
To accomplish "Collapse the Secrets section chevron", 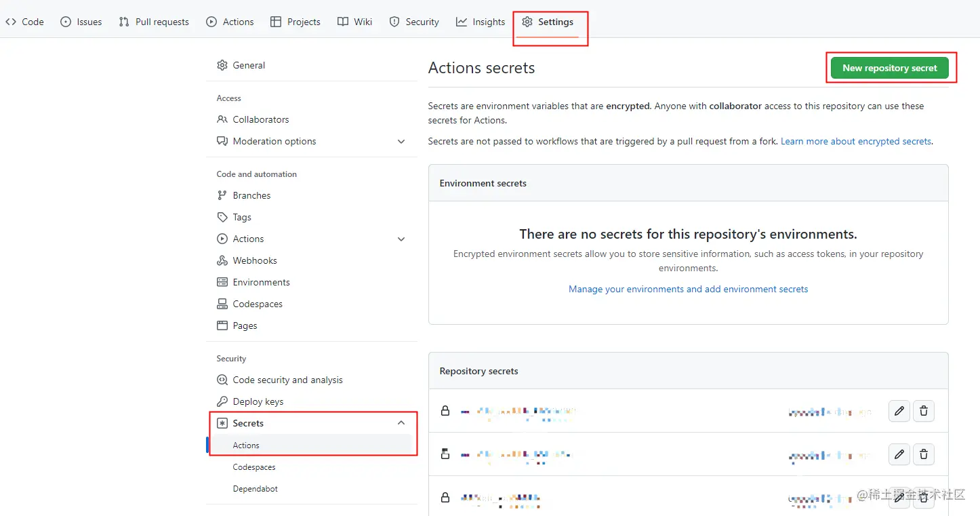I will tap(401, 423).
